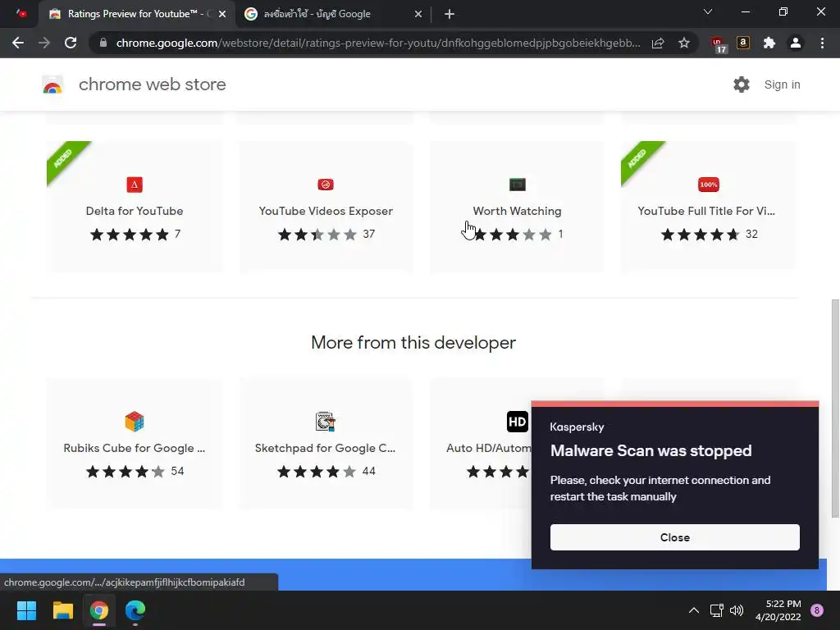This screenshot has width=840, height=630.
Task: Click the Malware Scan was stopped message
Action: tap(651, 451)
